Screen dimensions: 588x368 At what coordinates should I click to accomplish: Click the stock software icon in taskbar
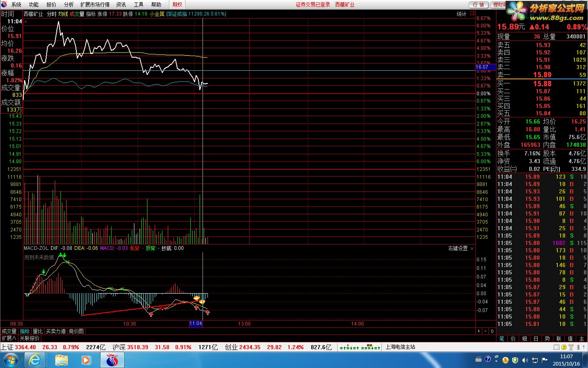[112, 360]
